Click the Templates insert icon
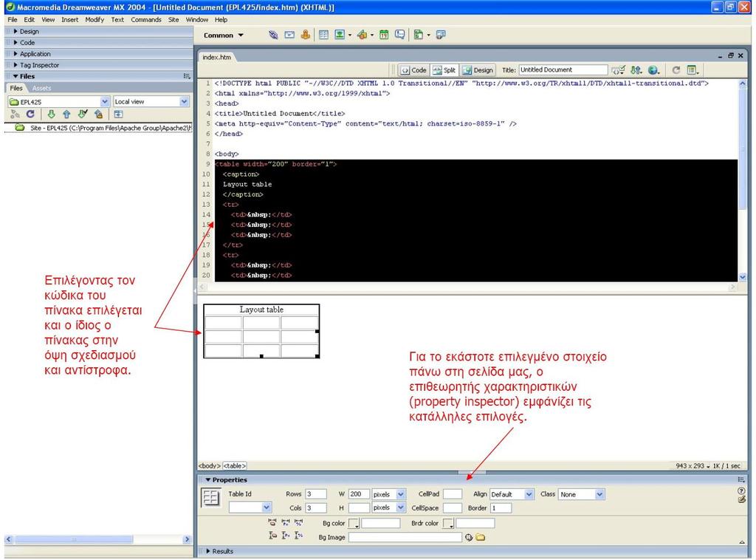 click(419, 35)
